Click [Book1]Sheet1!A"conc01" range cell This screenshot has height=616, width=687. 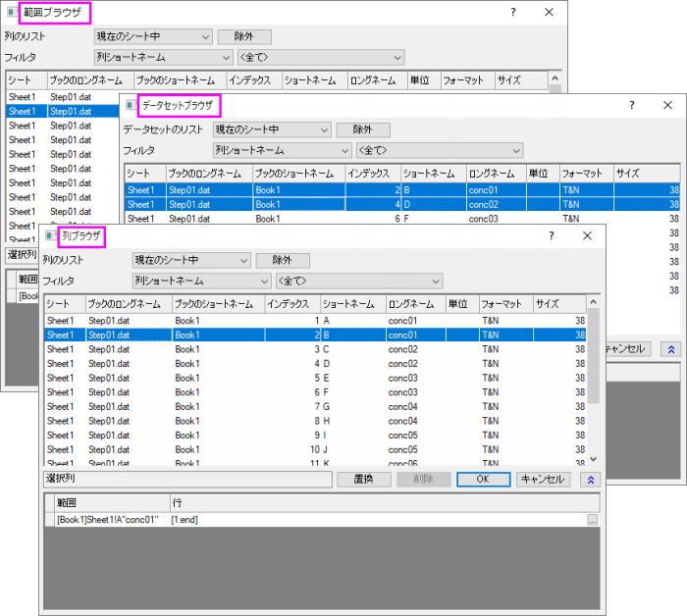[112, 520]
